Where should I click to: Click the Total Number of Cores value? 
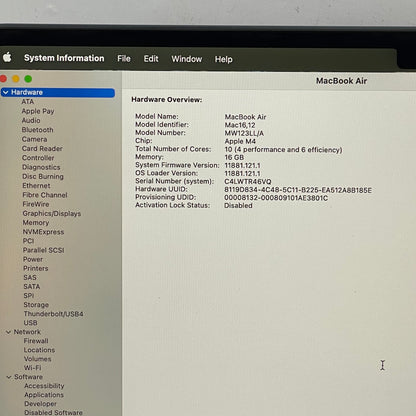point(283,149)
